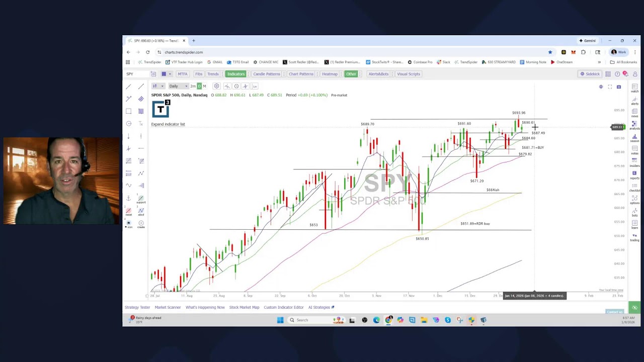
Task: Open the Strategy Tester tab
Action: click(137, 307)
